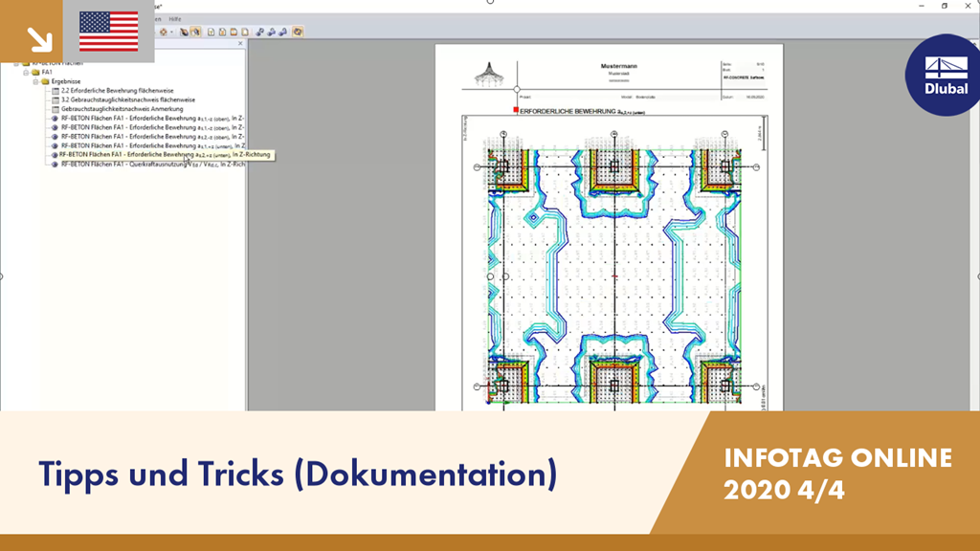Click ERFORDERLICHE BEWEHRUNG heading in preview
This screenshot has width=980, height=551.
click(582, 111)
